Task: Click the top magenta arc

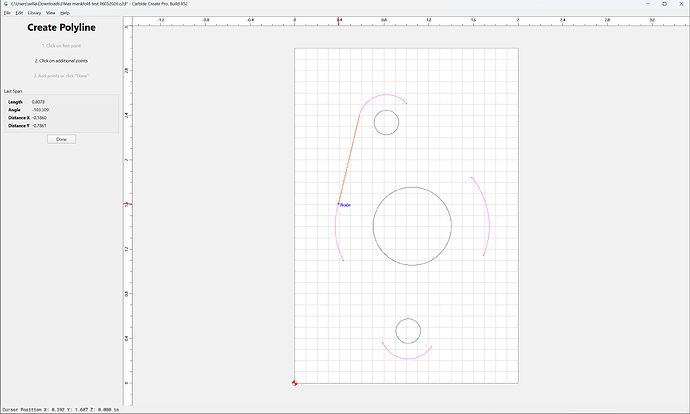Action: [386, 94]
